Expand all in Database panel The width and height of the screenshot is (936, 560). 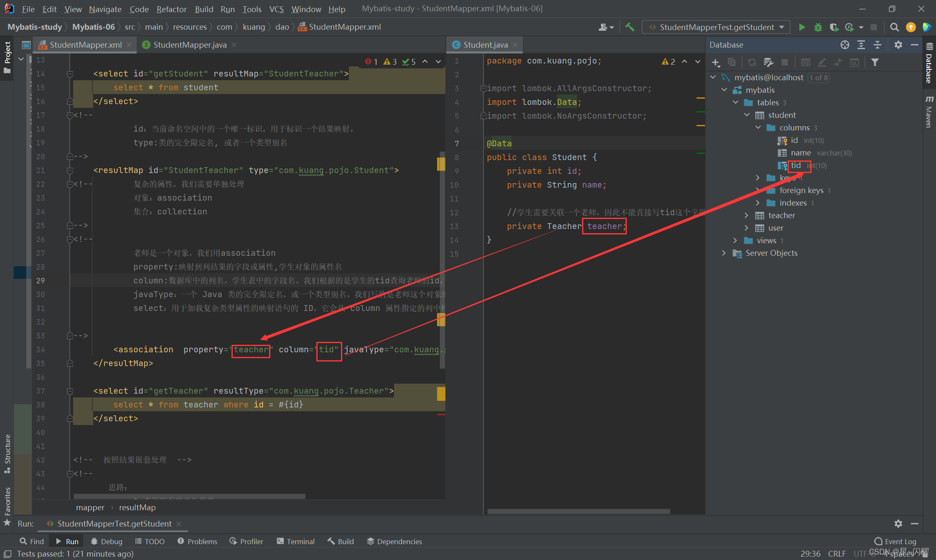861,45
